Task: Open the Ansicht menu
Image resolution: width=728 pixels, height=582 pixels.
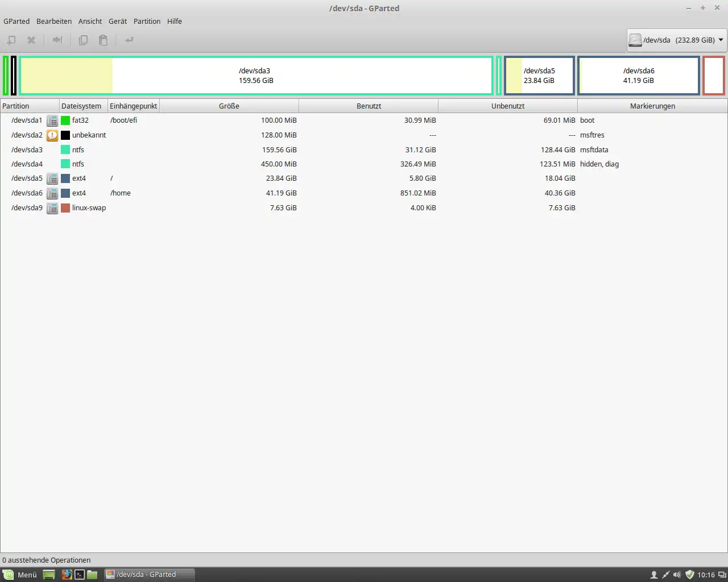Action: pyautogui.click(x=90, y=21)
